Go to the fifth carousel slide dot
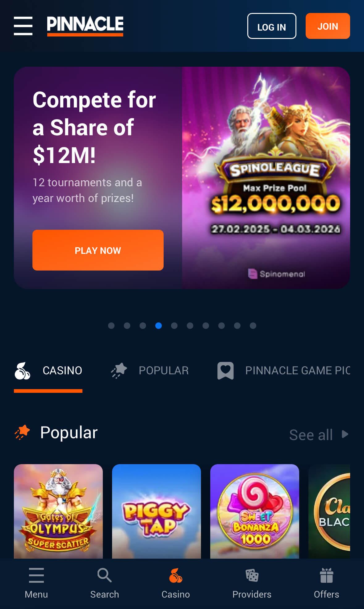Screen dimensions: 364x609 coord(174,325)
